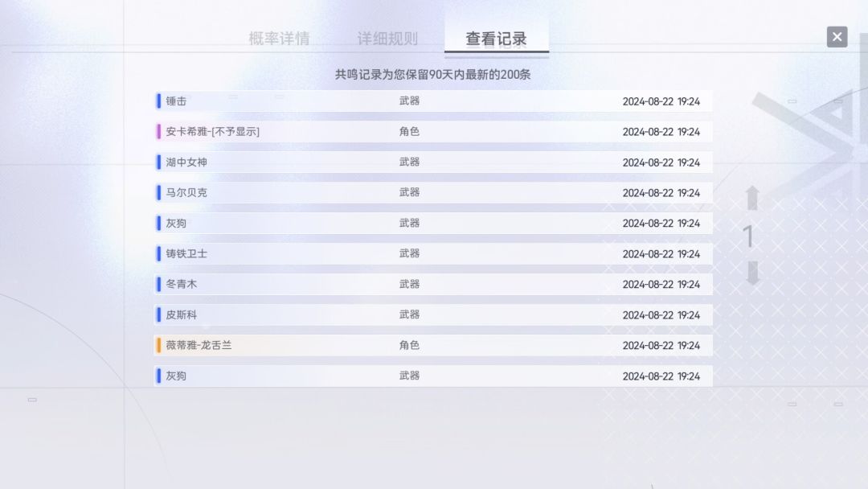Select the 安卡希雅-[不予显示] character record
The height and width of the screenshot is (489, 868).
[x=433, y=132]
